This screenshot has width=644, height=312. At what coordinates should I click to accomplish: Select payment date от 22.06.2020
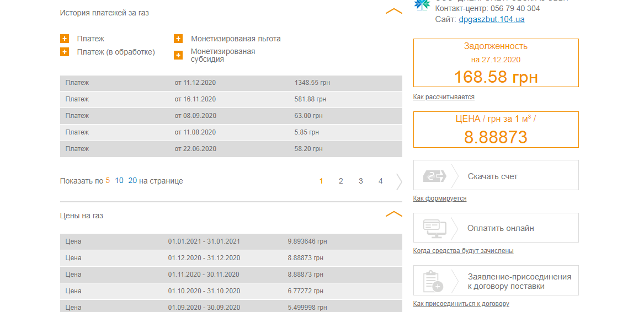[195, 149]
